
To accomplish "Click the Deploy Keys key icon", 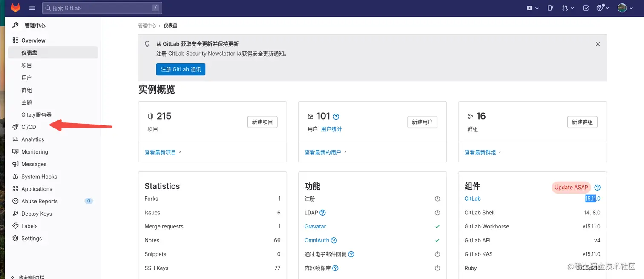I will pos(15,214).
